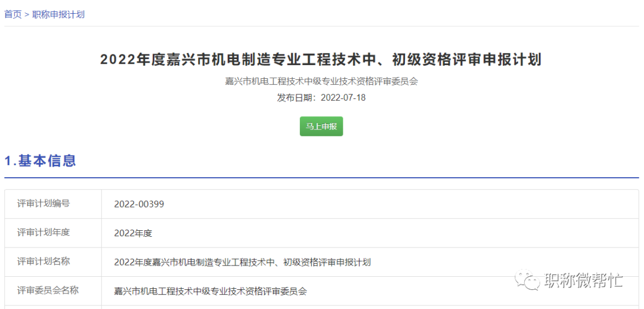The width and height of the screenshot is (644, 309).
Task: Go to 职称申报计划 breadcrumb link
Action: pos(58,14)
